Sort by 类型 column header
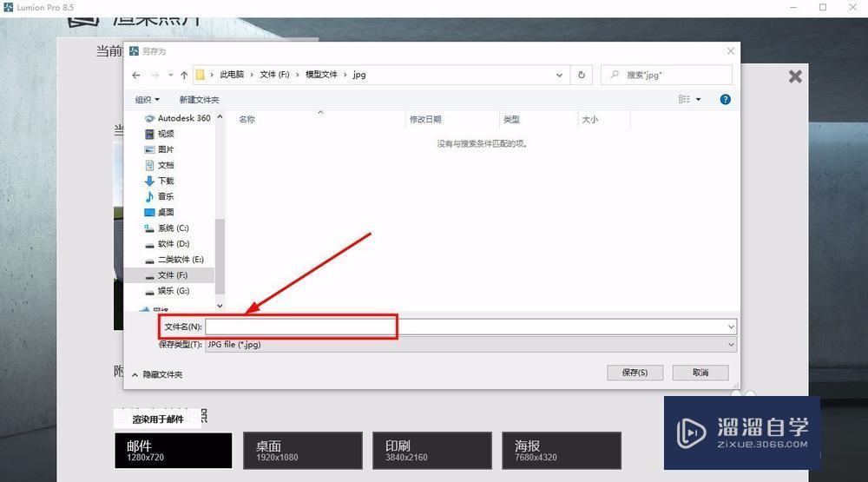 [x=511, y=119]
